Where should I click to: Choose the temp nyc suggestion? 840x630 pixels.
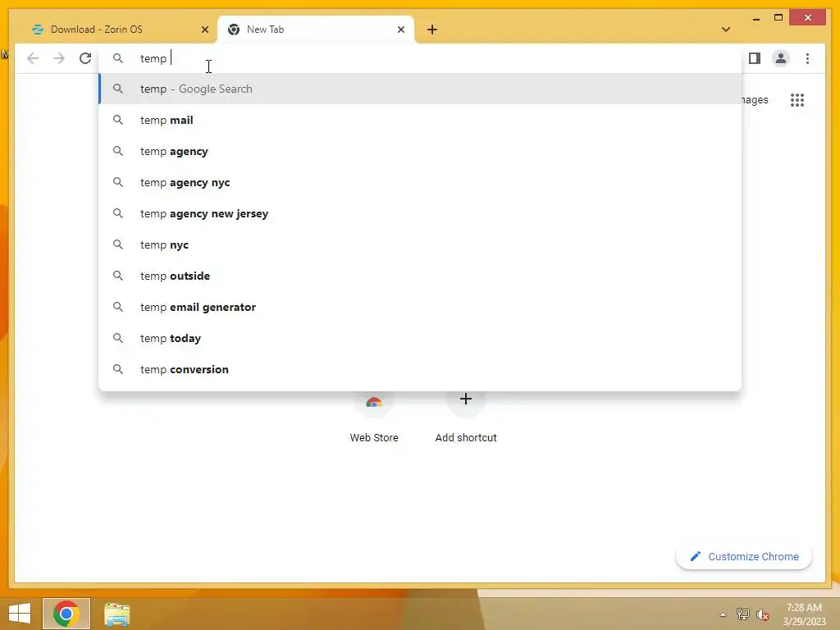[x=420, y=244]
